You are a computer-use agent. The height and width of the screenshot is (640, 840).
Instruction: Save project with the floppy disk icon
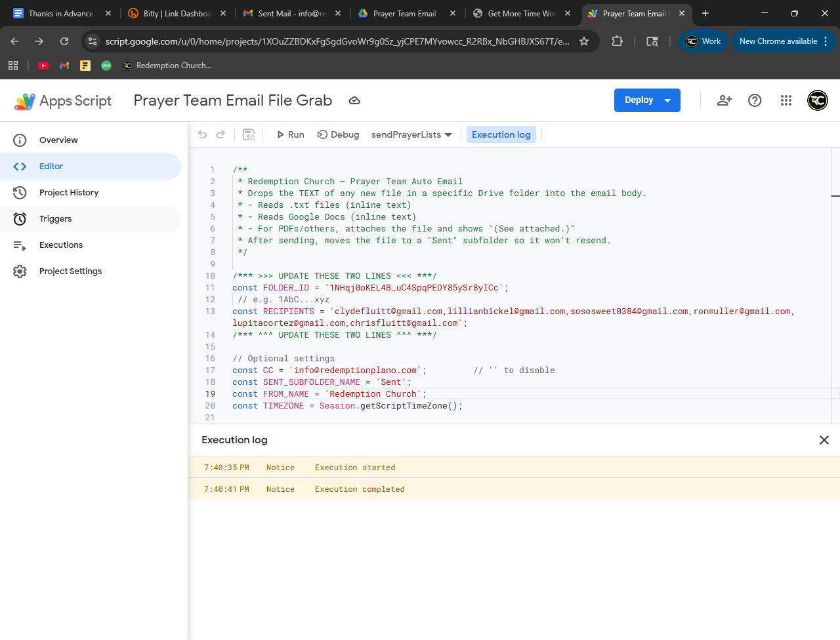pos(249,134)
